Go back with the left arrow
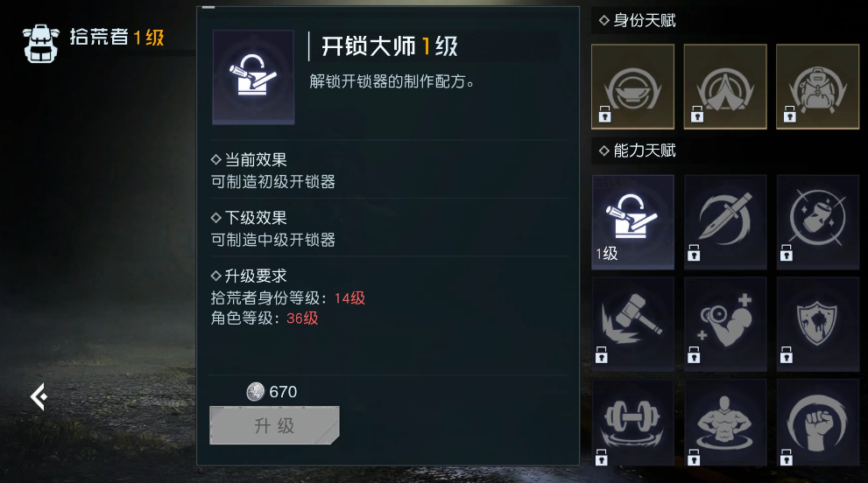 pyautogui.click(x=39, y=396)
